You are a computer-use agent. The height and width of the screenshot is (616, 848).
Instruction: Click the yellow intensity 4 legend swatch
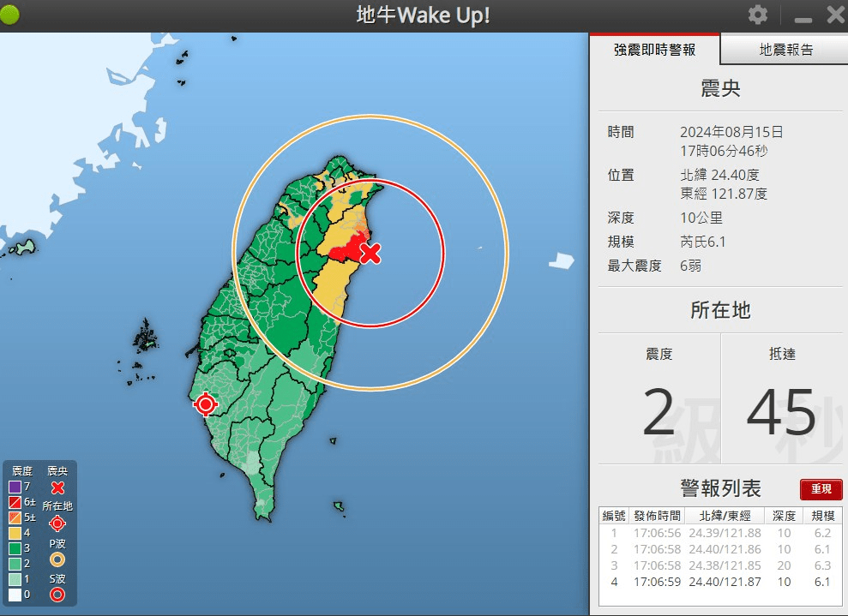pyautogui.click(x=15, y=533)
